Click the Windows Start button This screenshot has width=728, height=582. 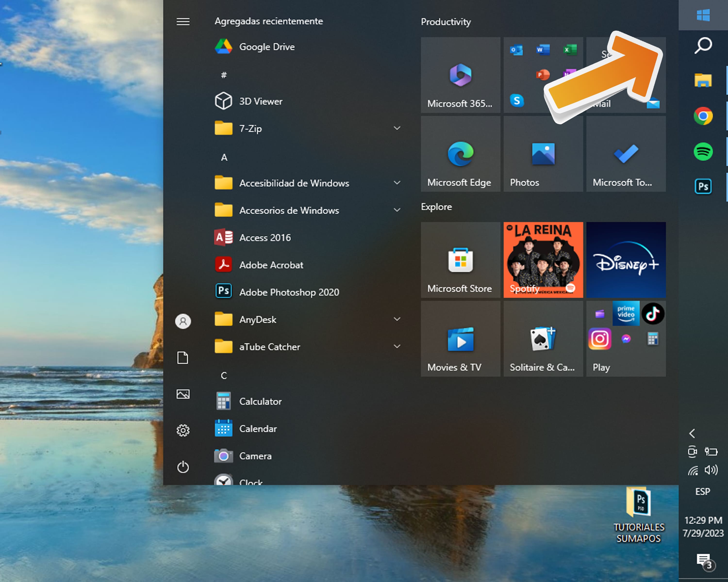click(x=703, y=15)
